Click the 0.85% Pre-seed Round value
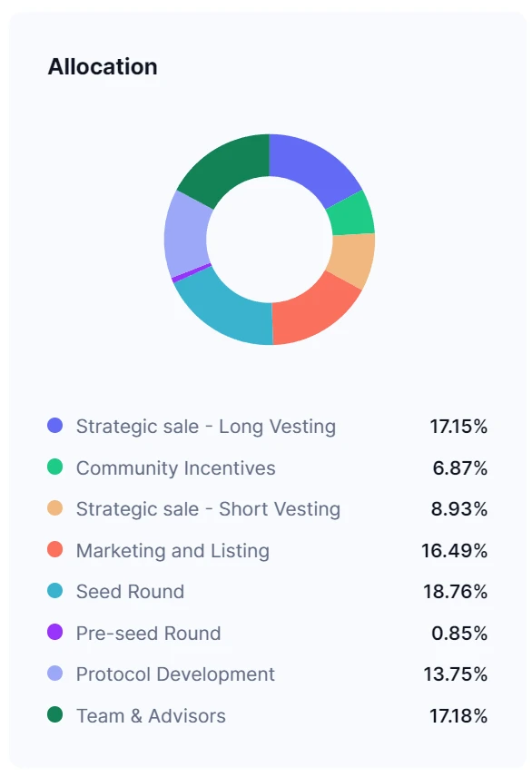Viewport: 532px width, 777px height. pyautogui.click(x=459, y=634)
